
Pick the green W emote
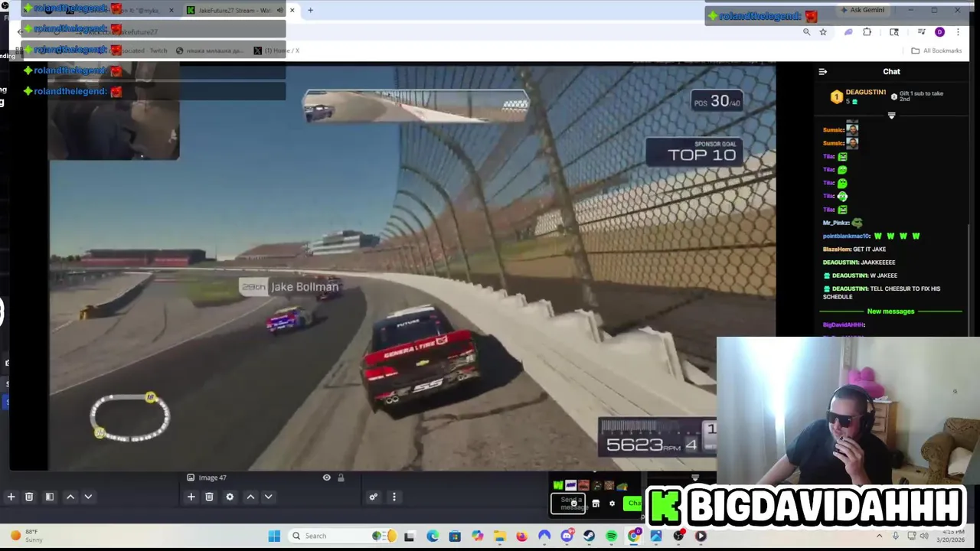tap(558, 485)
